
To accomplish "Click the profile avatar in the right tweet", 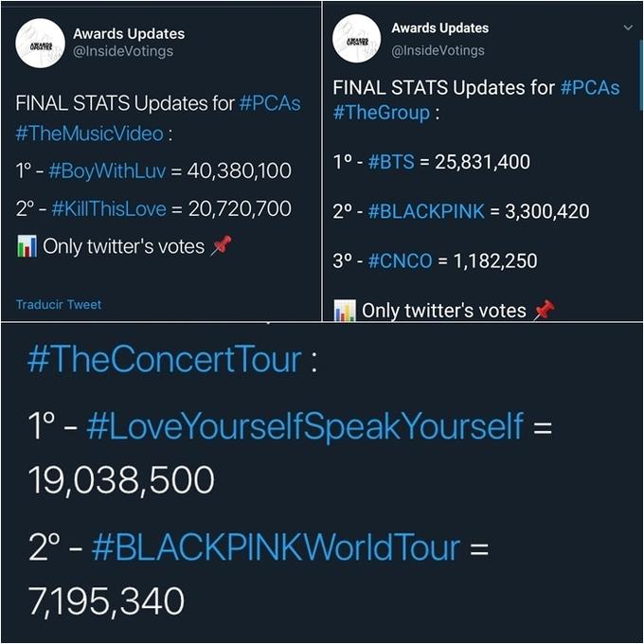I will coord(356,40).
